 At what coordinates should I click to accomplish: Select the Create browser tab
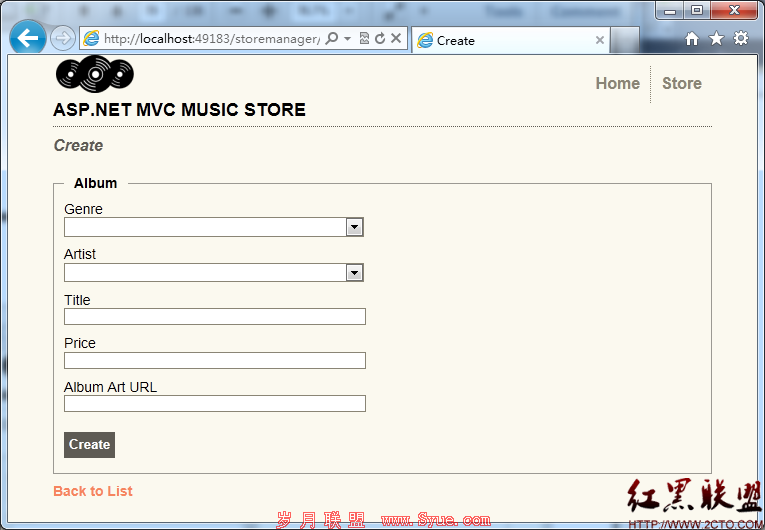coord(511,40)
